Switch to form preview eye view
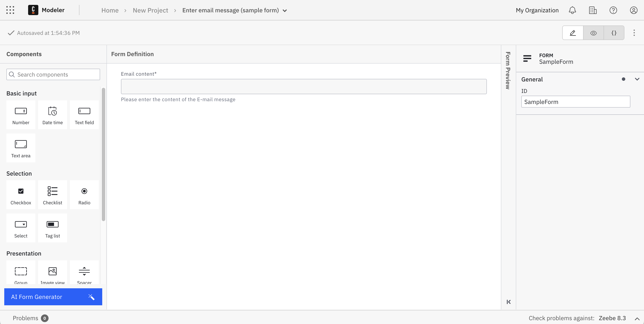This screenshot has height=324, width=644. pos(593,33)
